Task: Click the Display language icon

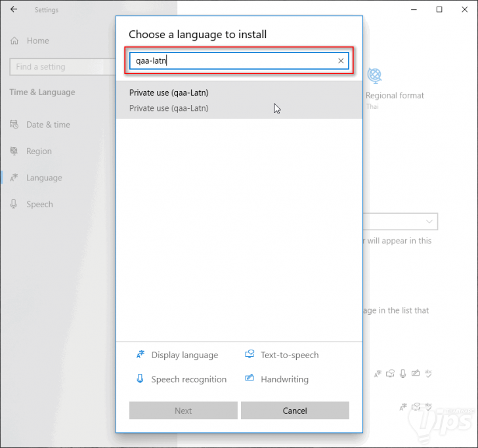Action: point(140,355)
